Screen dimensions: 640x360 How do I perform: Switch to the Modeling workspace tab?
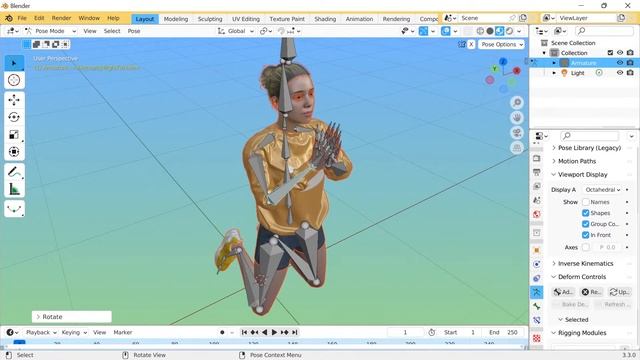click(x=176, y=19)
